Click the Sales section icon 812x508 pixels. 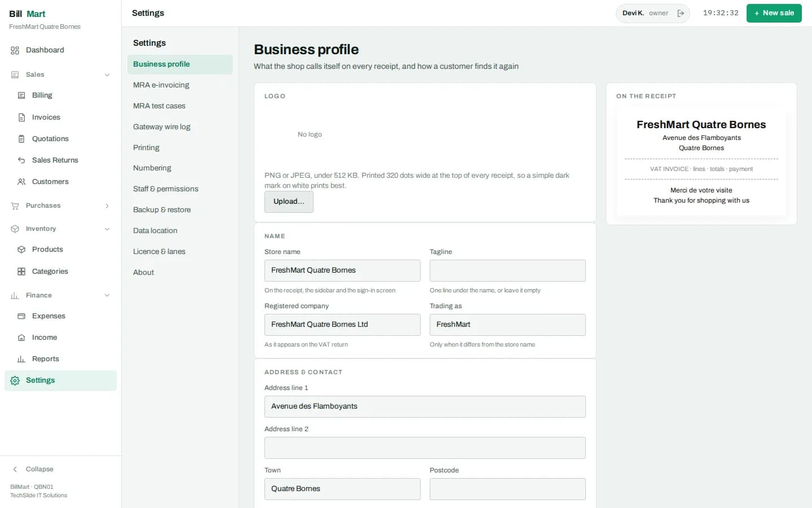click(15, 75)
